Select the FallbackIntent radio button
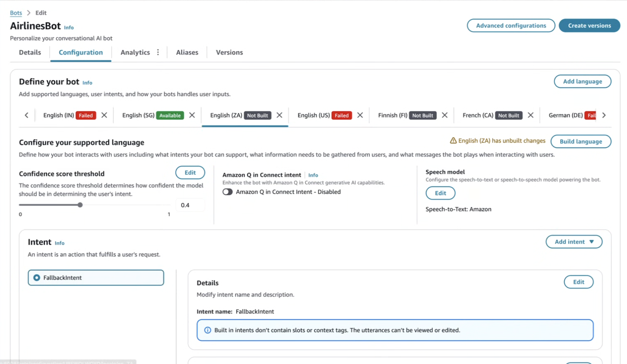 [x=37, y=277]
